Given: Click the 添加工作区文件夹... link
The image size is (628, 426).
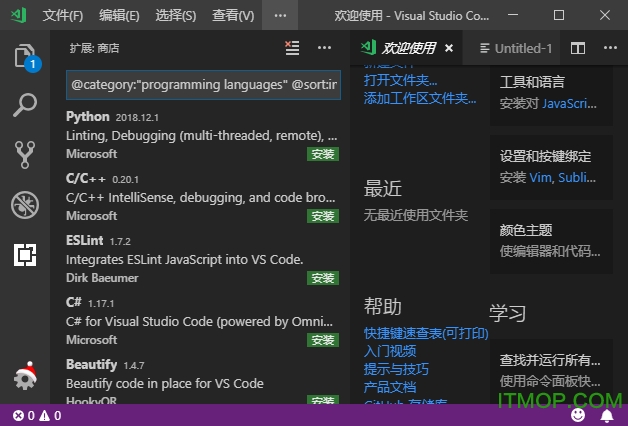Looking at the screenshot, I should [x=420, y=98].
